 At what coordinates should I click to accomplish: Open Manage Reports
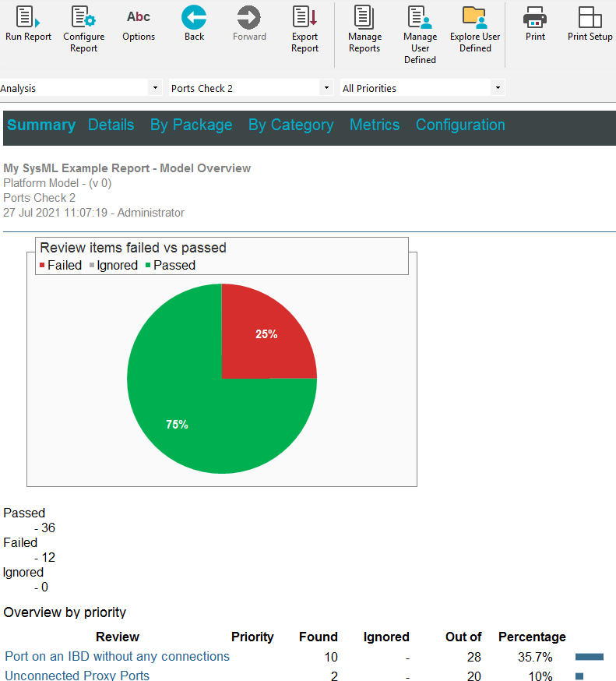pyautogui.click(x=364, y=17)
